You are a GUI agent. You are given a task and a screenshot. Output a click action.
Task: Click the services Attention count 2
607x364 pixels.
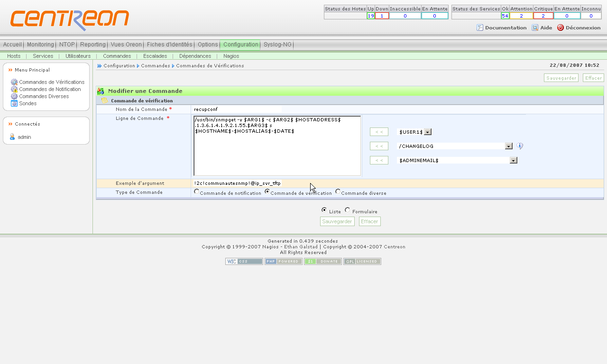tap(521, 16)
